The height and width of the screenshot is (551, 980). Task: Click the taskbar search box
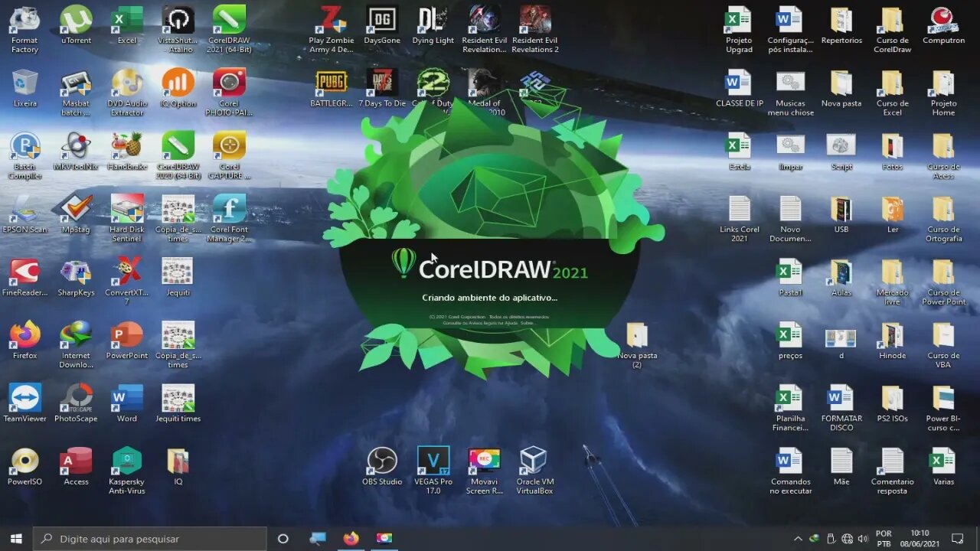[x=149, y=539]
